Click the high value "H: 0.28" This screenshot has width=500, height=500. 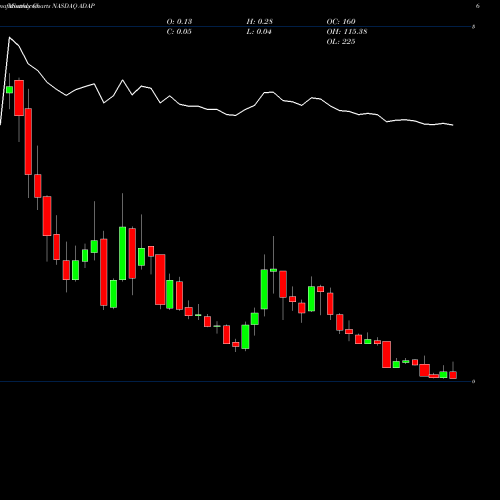coord(260,21)
